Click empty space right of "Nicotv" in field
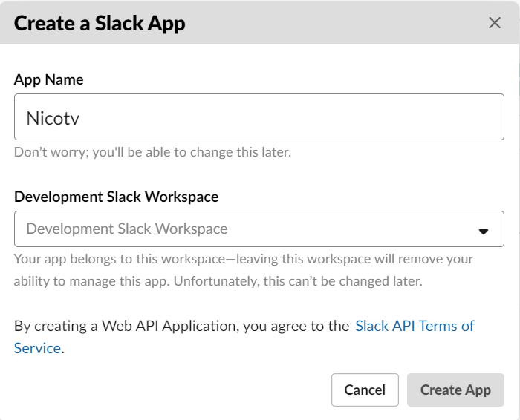The height and width of the screenshot is (420, 520). point(297,117)
